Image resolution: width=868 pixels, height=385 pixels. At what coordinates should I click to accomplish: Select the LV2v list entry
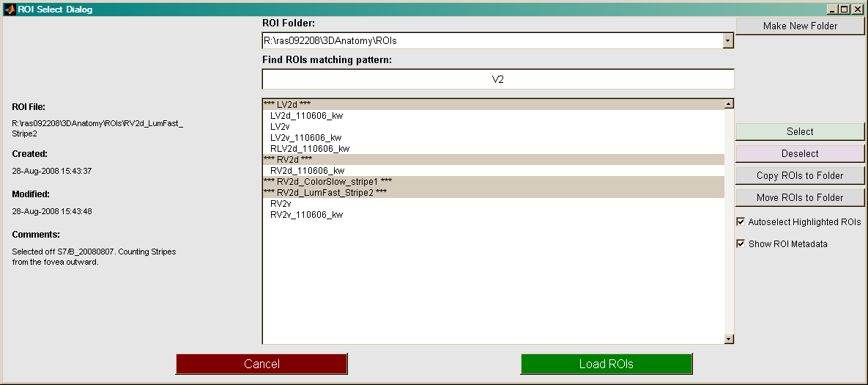(280, 127)
